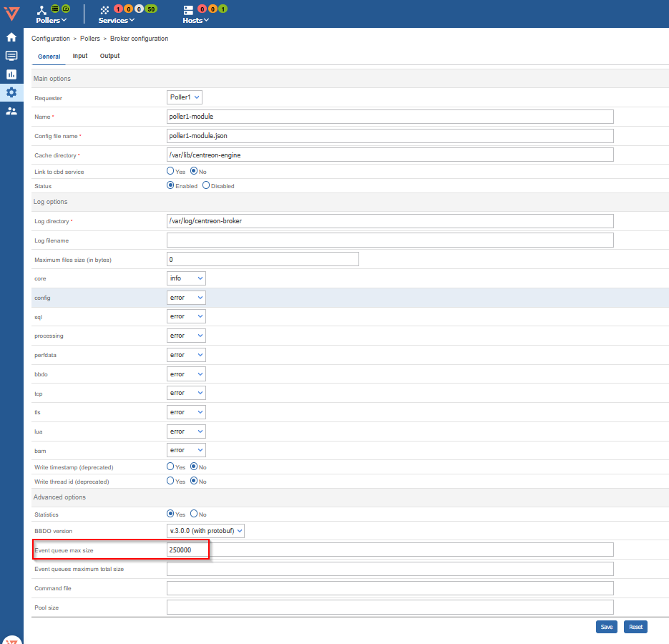Open the lua log level dropdown
The image size is (669, 644).
click(x=186, y=431)
